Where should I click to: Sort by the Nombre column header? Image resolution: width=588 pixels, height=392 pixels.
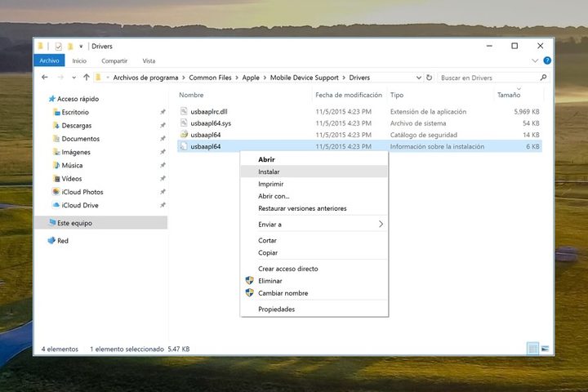(x=191, y=95)
